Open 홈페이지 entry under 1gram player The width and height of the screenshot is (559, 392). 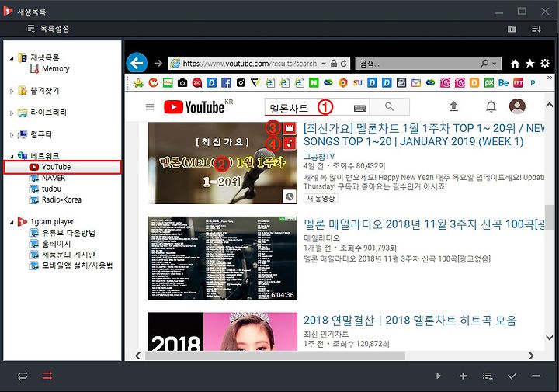click(x=50, y=244)
